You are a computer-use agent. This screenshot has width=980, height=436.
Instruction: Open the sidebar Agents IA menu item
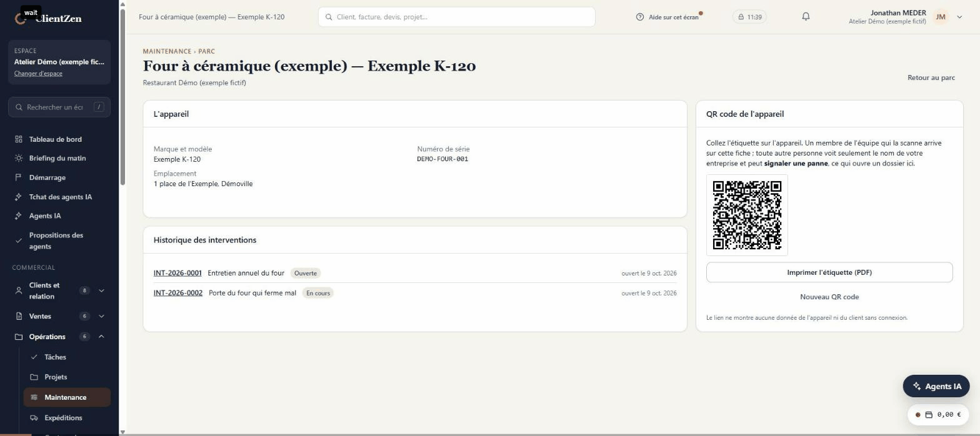click(59, 216)
